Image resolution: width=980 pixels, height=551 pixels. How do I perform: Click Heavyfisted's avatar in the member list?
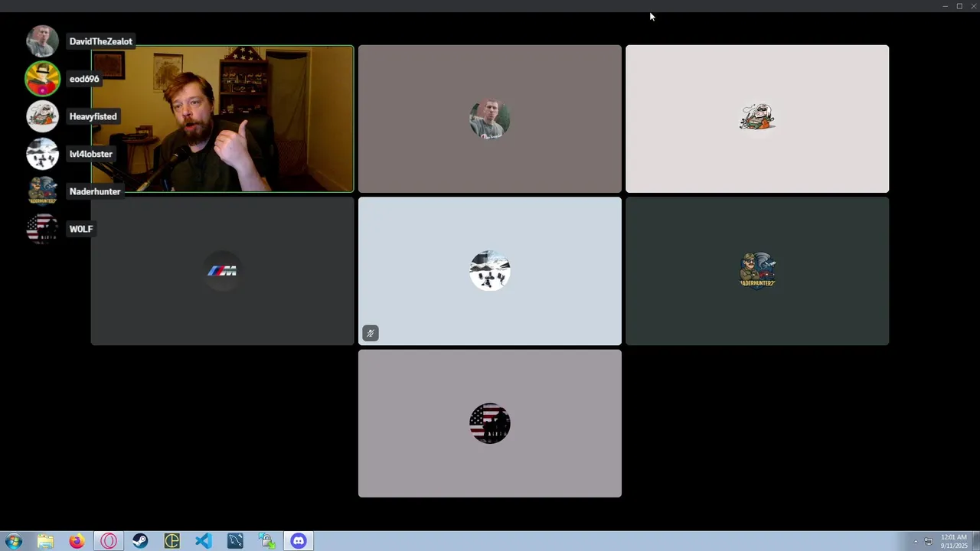[42, 116]
